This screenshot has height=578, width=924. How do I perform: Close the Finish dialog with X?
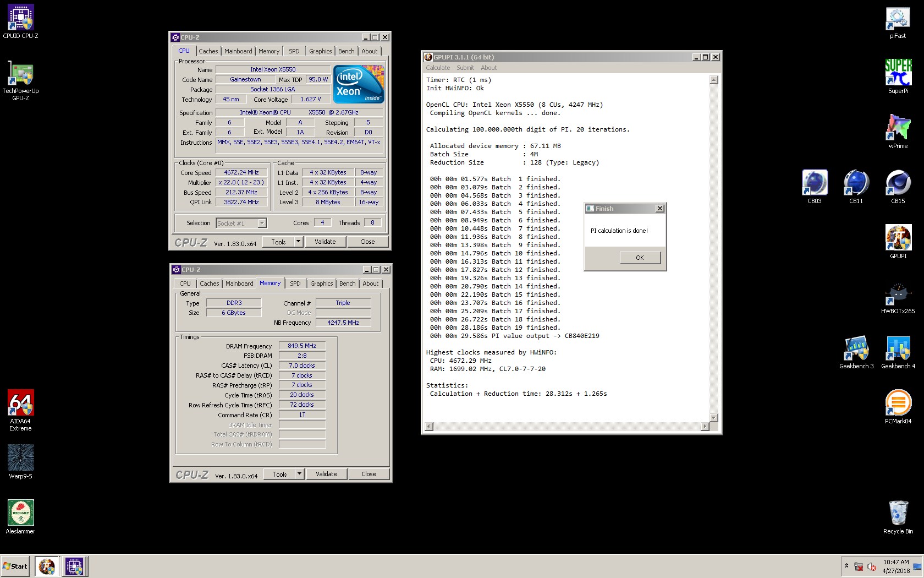(x=660, y=209)
